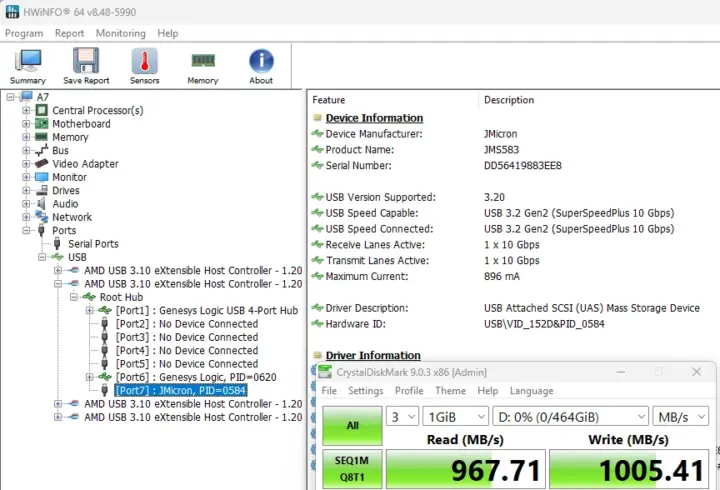
Task: Open the Summary toolbar icon
Action: [x=28, y=60]
